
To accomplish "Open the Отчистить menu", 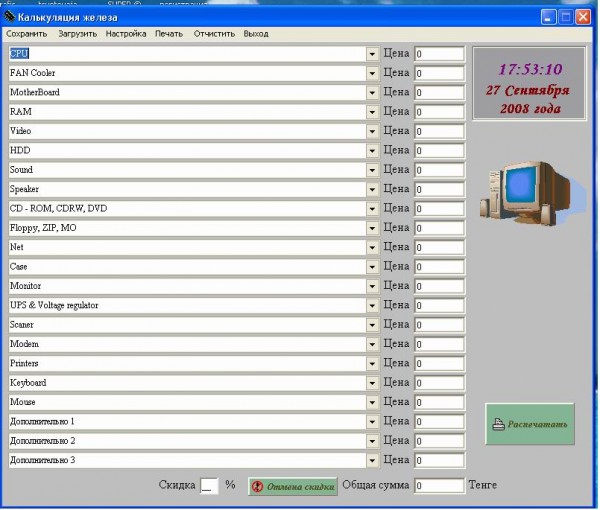I will click(x=214, y=34).
